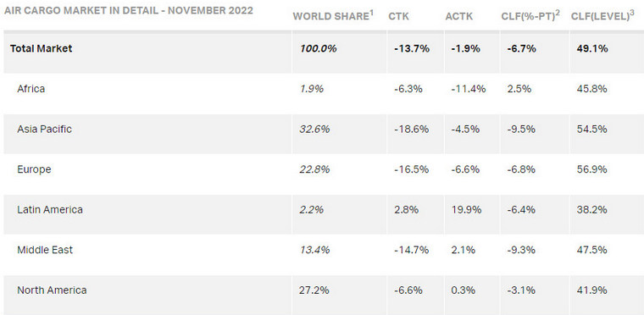Click the North America row label
Screen dimensions: 644x315
click(x=52, y=290)
